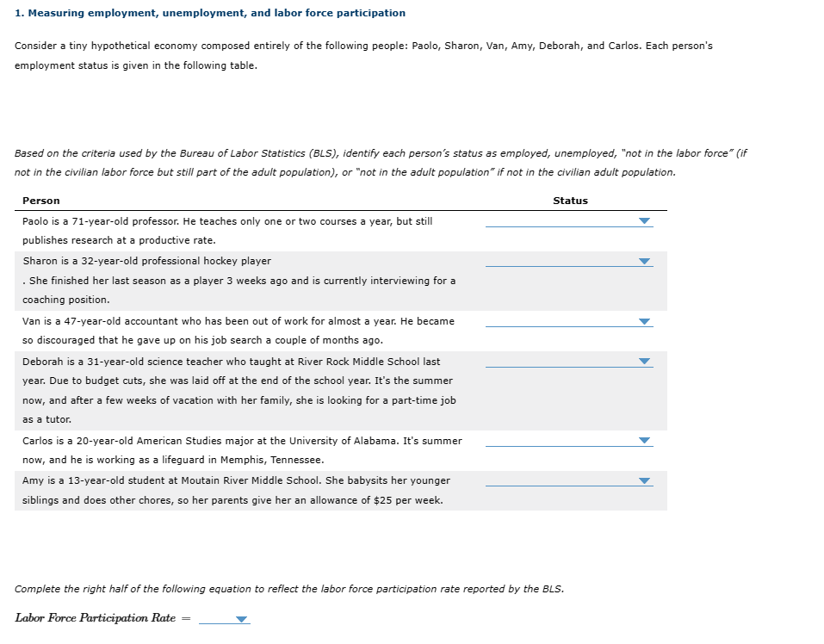Open the Labor Force Participation Rate dropdown arrow
The image size is (824, 644).
(x=239, y=618)
